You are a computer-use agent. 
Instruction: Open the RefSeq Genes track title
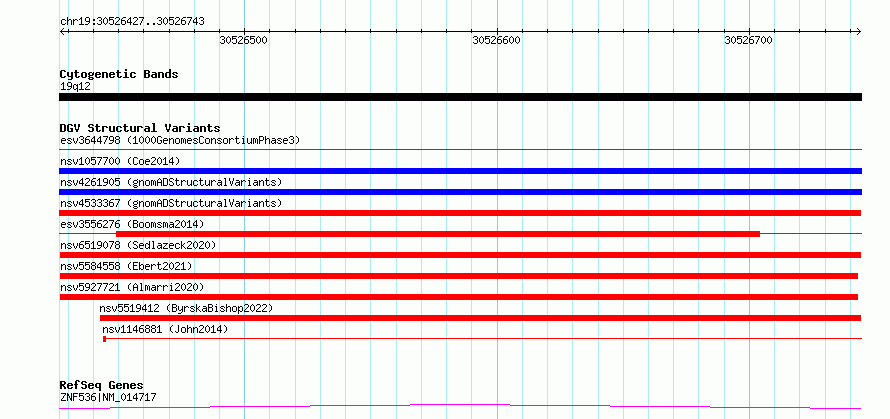102,386
